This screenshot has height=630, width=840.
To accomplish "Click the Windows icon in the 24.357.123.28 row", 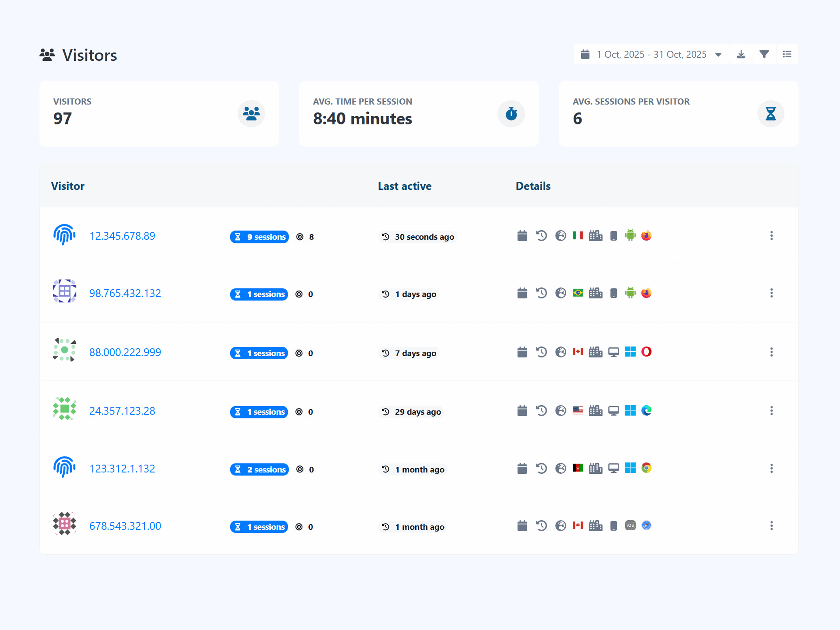I will click(x=630, y=410).
